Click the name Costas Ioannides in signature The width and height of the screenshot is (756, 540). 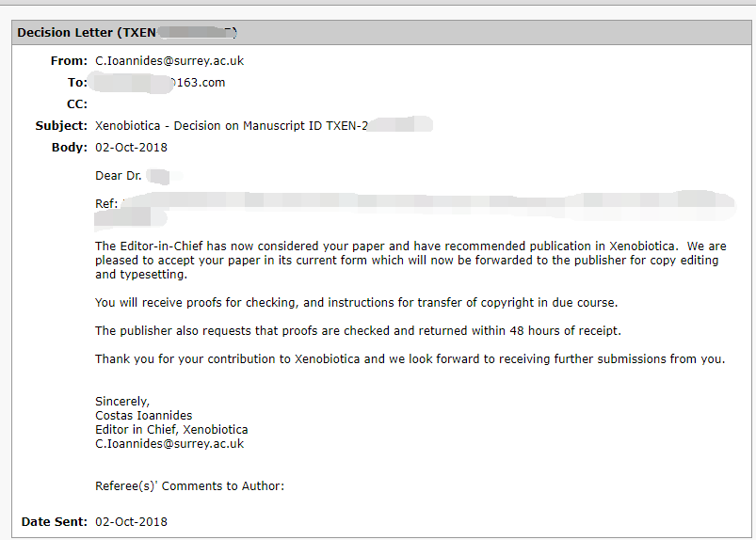click(x=144, y=415)
